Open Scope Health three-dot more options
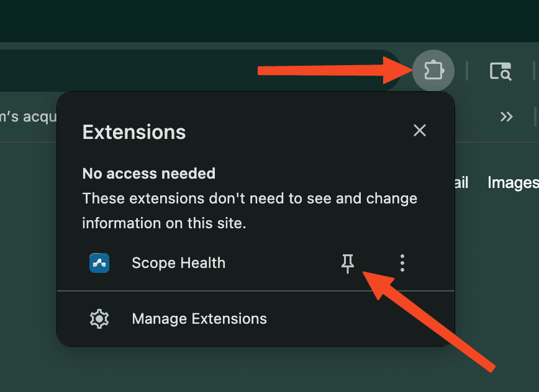Screen dimensions: 539x392 point(402,263)
